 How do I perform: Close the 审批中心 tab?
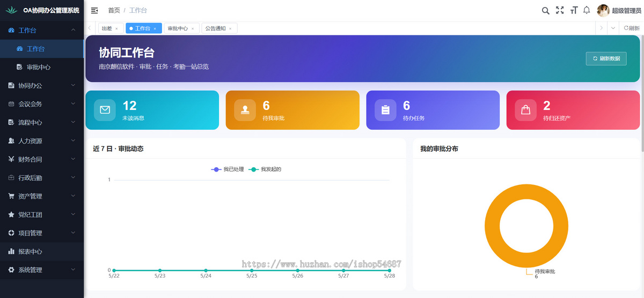coord(193,29)
